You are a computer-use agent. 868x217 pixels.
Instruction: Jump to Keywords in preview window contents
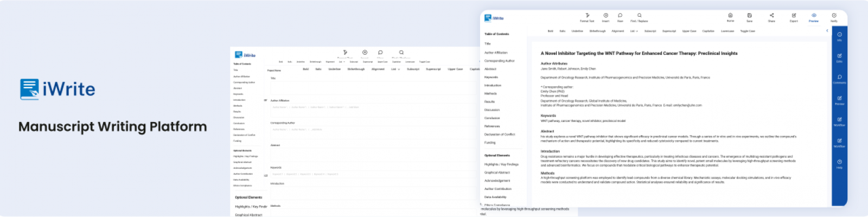click(x=491, y=77)
